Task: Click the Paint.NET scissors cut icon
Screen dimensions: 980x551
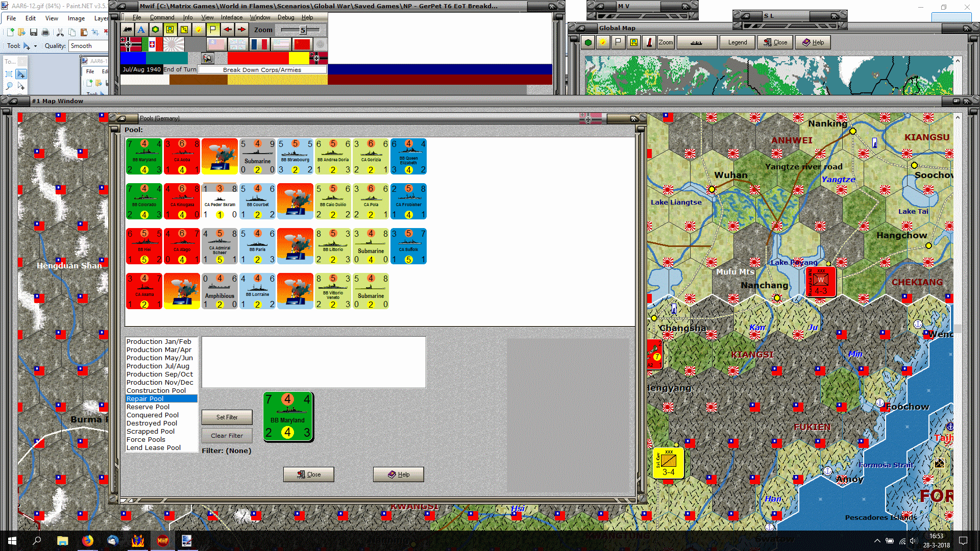Action: 60,32
